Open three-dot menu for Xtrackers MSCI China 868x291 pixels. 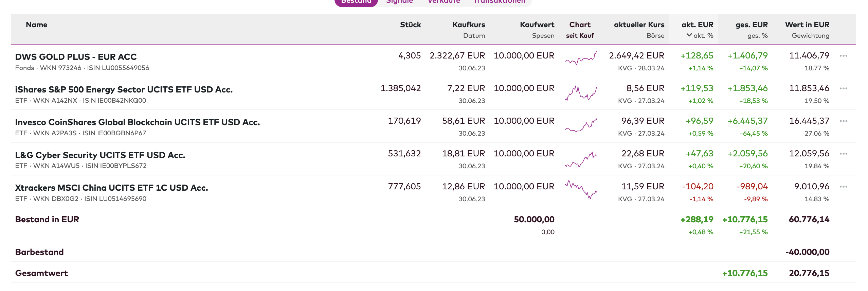tap(843, 187)
